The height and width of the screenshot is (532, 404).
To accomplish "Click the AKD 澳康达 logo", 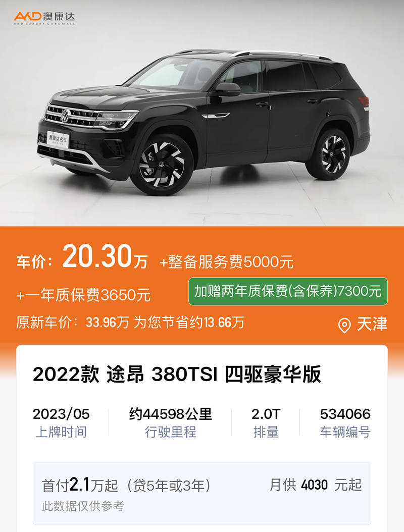I will pyautogui.click(x=44, y=18).
